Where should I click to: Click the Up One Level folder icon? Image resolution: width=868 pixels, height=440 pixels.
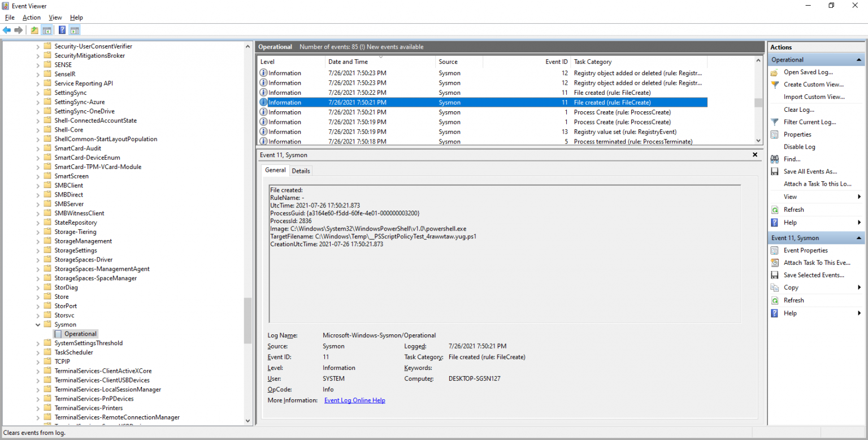(34, 30)
